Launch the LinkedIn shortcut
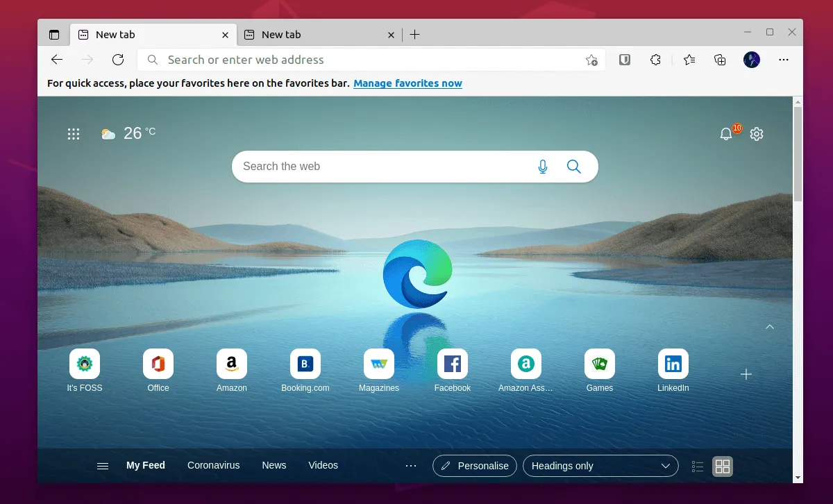833x504 pixels. (x=673, y=363)
